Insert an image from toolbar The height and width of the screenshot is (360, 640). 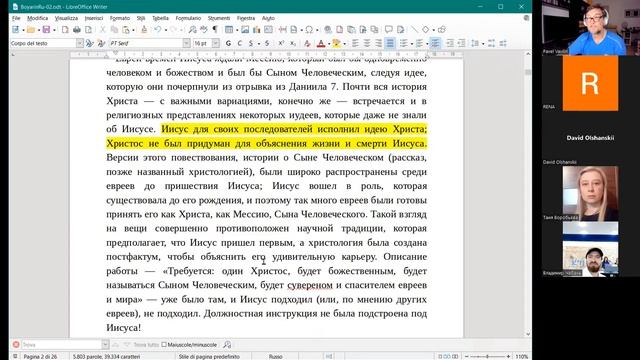(x=245, y=30)
